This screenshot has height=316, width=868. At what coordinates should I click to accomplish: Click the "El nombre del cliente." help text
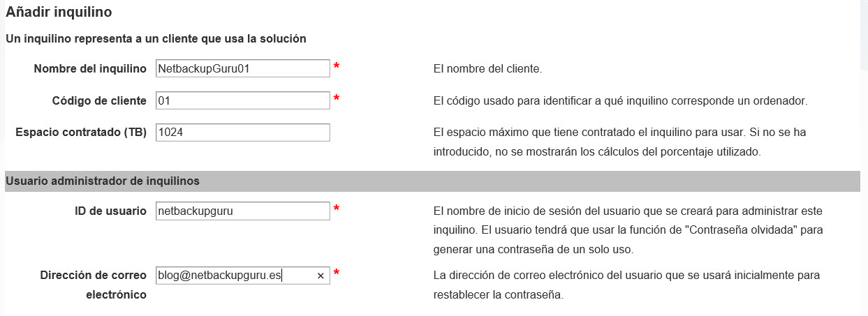(x=487, y=68)
